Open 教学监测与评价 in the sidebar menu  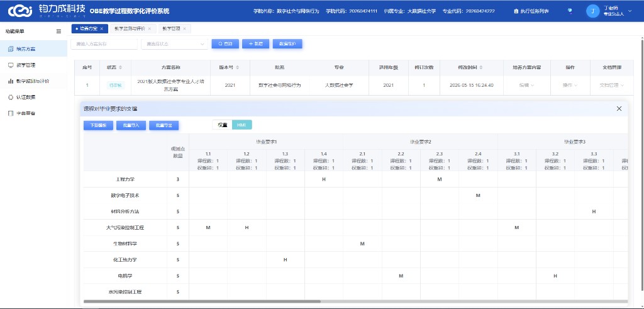(34, 81)
